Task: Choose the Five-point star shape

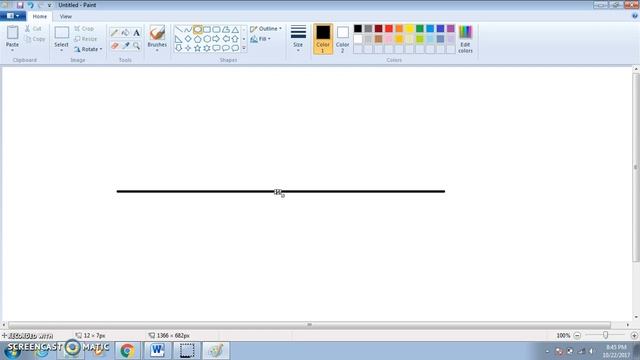Action: coord(198,48)
